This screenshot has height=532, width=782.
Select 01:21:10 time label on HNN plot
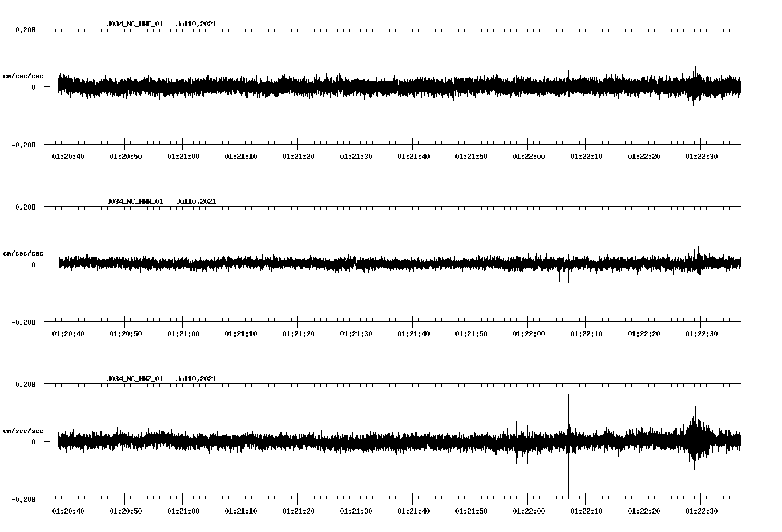click(x=241, y=334)
